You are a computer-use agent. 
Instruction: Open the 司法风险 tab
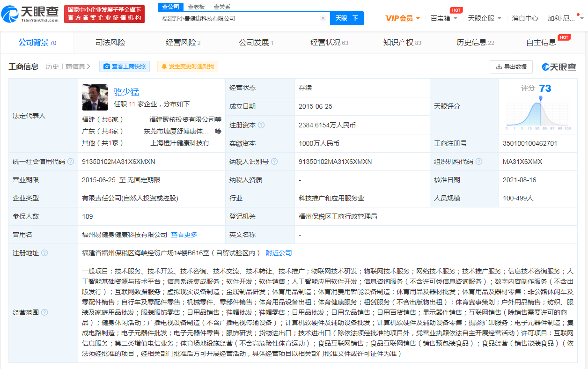tap(110, 43)
